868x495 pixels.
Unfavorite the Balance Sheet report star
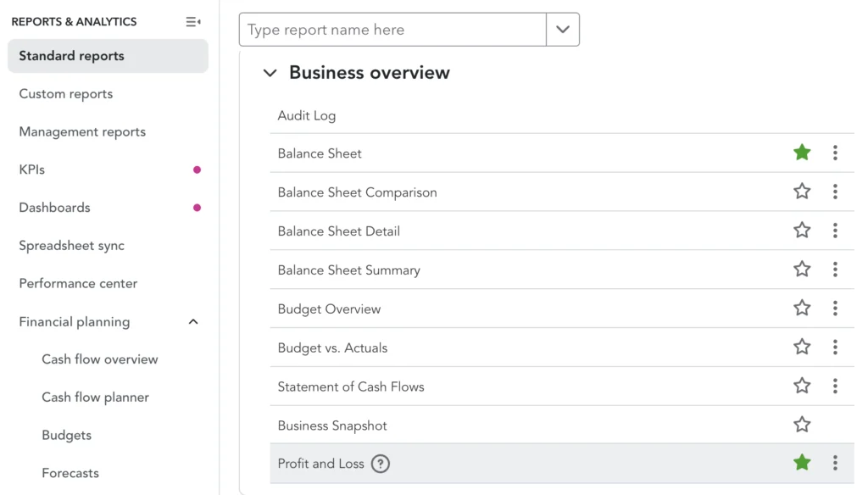[x=802, y=153]
